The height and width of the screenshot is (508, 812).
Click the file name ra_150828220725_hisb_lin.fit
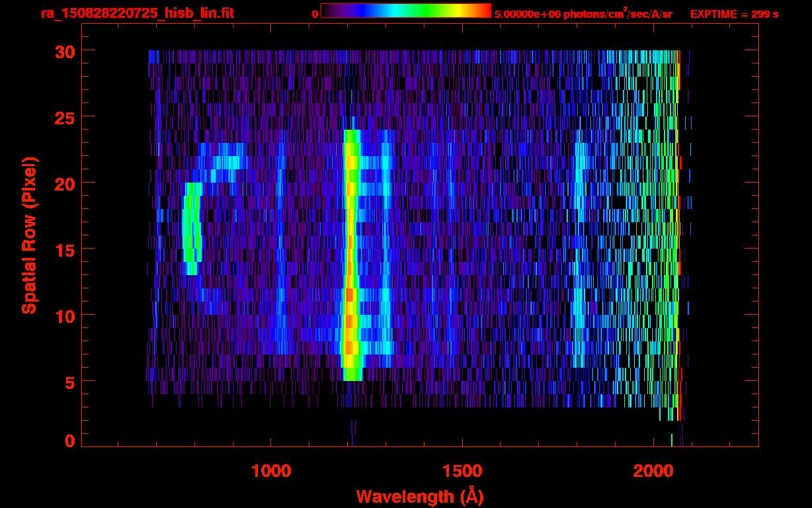[137, 13]
